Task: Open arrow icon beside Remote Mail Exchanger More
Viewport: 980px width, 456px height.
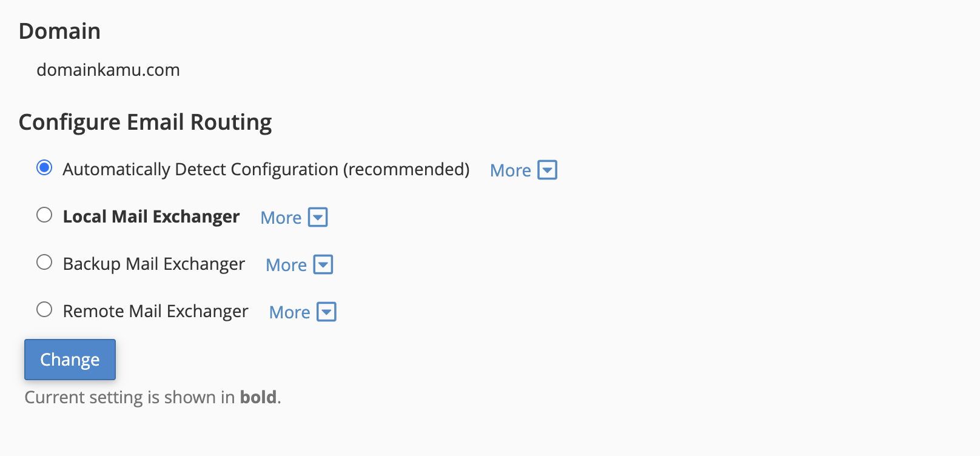Action: [327, 312]
